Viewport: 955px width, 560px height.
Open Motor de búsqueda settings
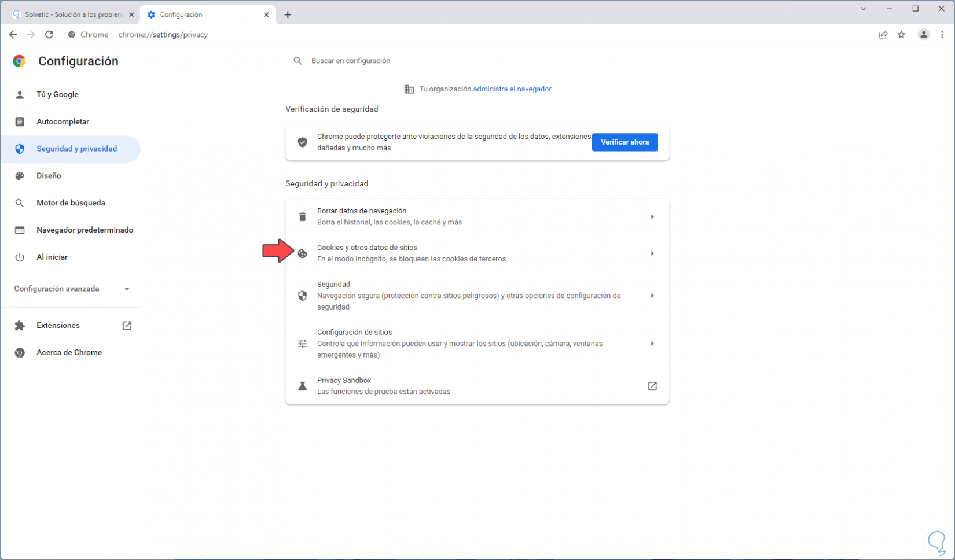[x=71, y=203]
